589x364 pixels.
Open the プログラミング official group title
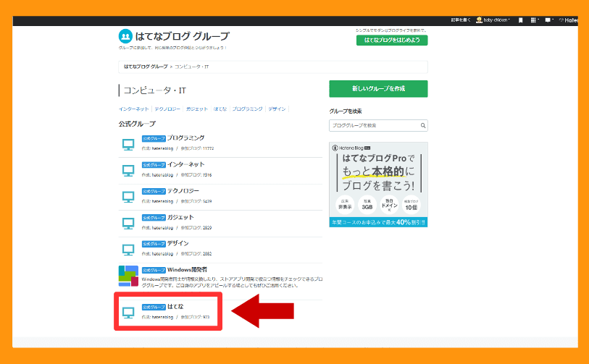pos(185,138)
